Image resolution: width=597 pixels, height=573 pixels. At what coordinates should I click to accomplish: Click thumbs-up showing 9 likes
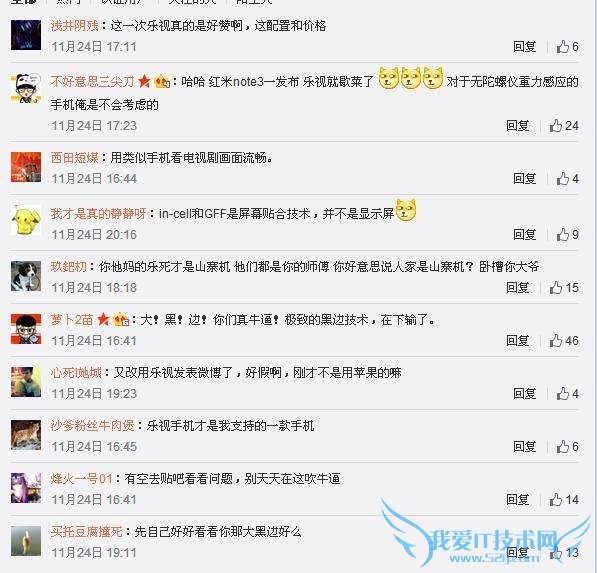567,235
